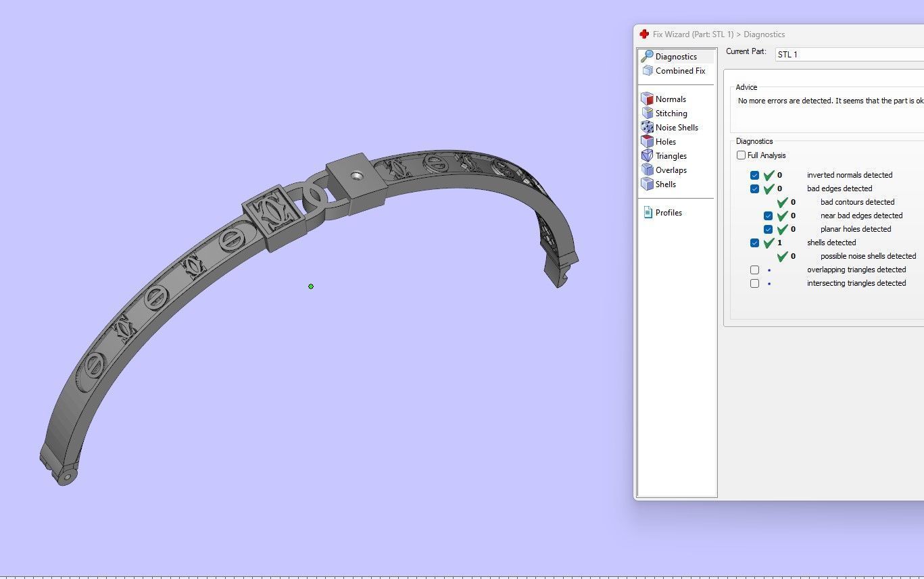Viewport: 924px width, 579px height.
Task: Enable overlapping triangles detection
Action: (755, 270)
